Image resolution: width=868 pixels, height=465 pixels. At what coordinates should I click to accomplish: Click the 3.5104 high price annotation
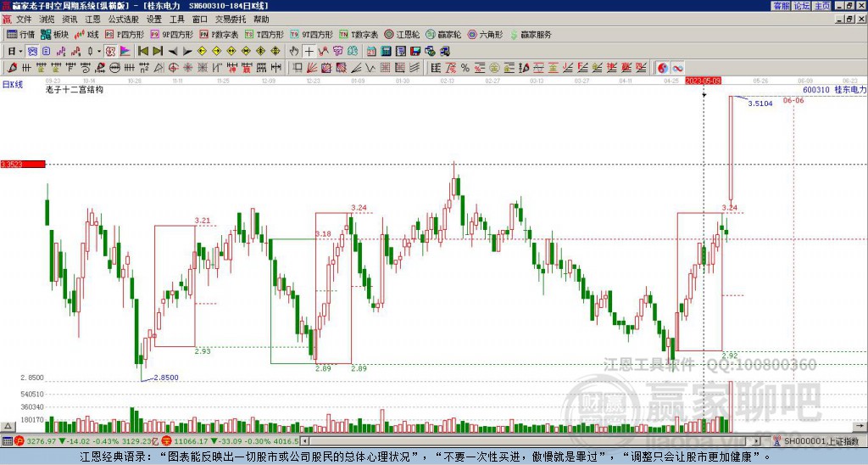click(760, 104)
